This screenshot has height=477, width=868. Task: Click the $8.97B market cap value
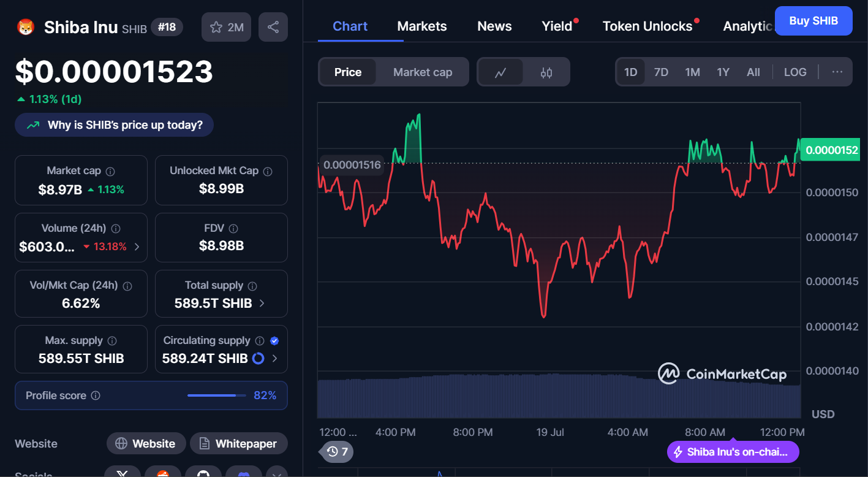coord(60,189)
